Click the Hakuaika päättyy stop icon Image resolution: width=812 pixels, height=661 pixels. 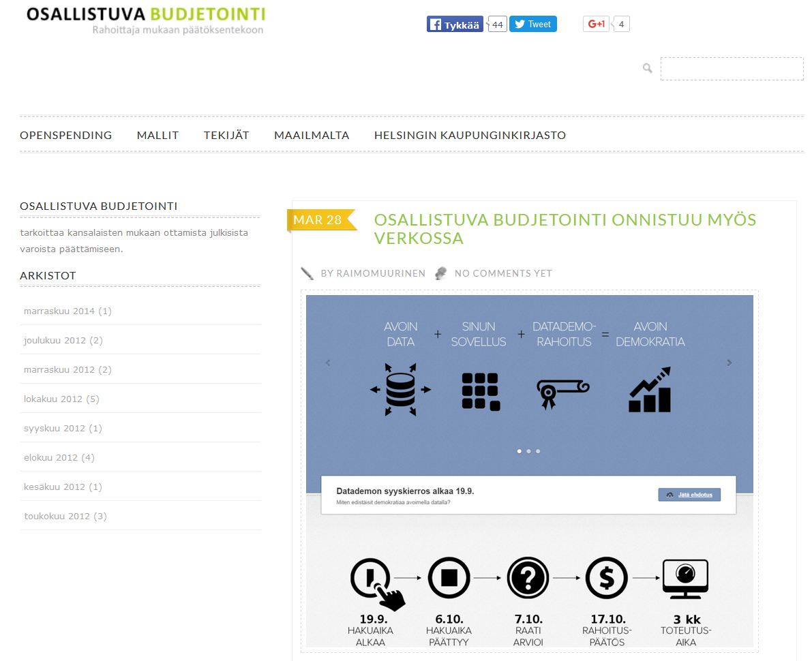coord(449,578)
